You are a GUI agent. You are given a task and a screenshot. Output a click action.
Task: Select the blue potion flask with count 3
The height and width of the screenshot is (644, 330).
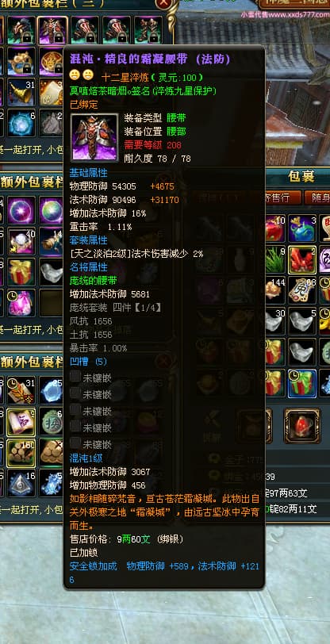pyautogui.click(x=301, y=228)
